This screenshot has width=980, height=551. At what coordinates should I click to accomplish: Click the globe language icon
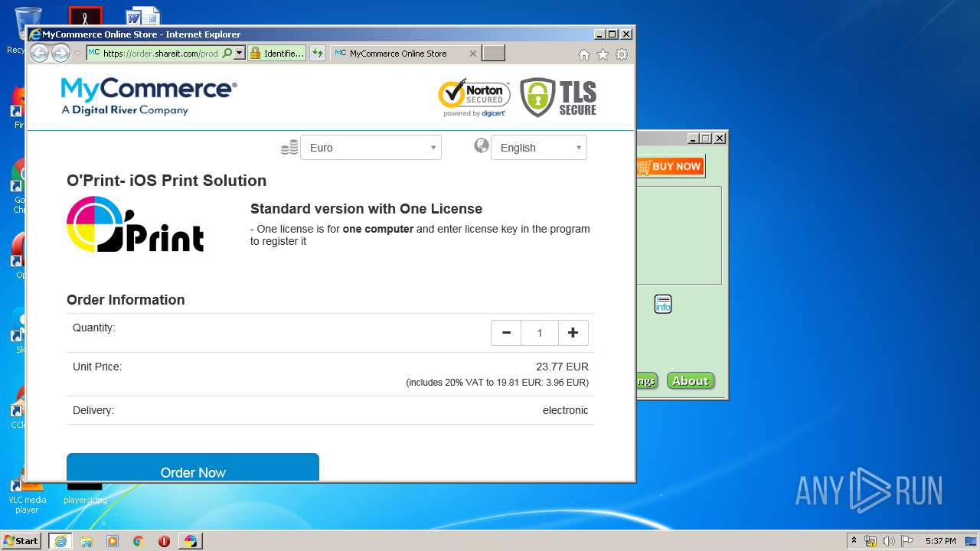(482, 145)
